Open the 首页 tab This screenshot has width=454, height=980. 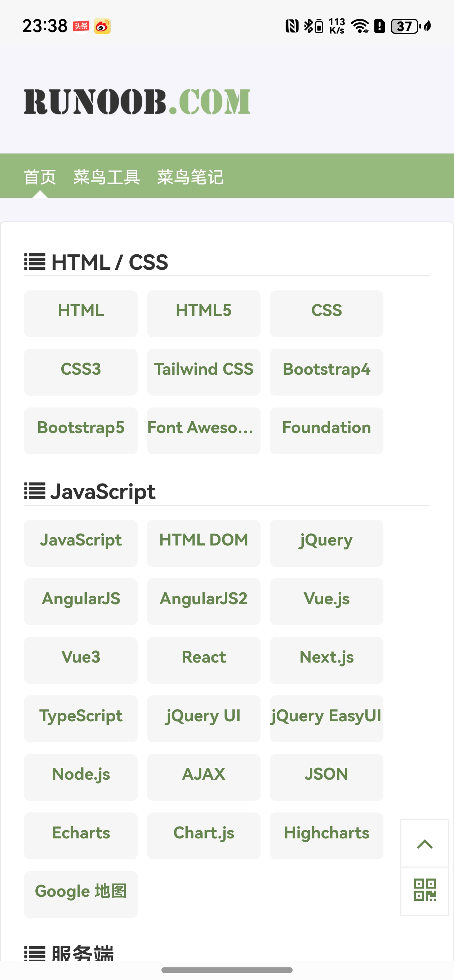tap(40, 177)
